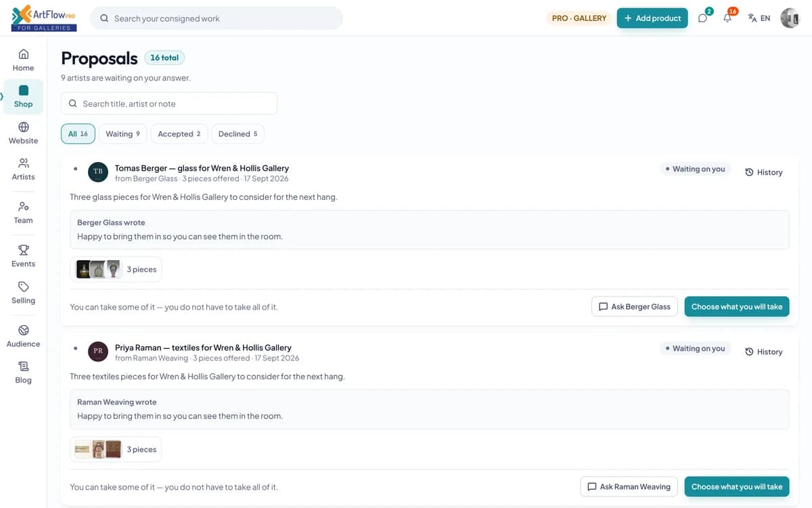812x508 pixels.
Task: Click the PRO · GALLERY badge
Action: click(579, 18)
